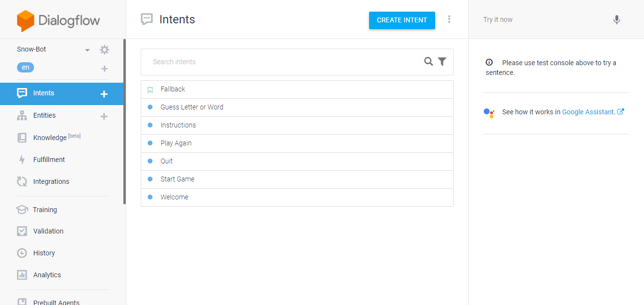Viewport: 644px width, 305px height.
Task: Click the filter funnel icon
Action: pyautogui.click(x=442, y=62)
